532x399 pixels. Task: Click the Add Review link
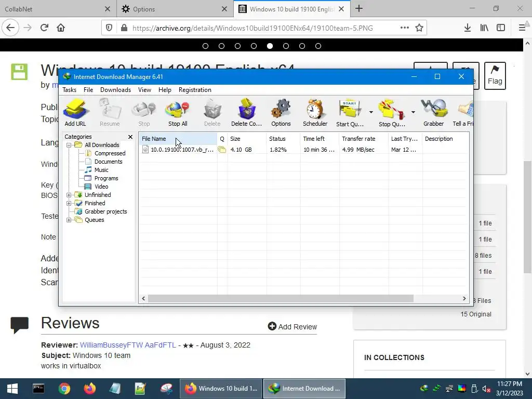click(x=292, y=326)
